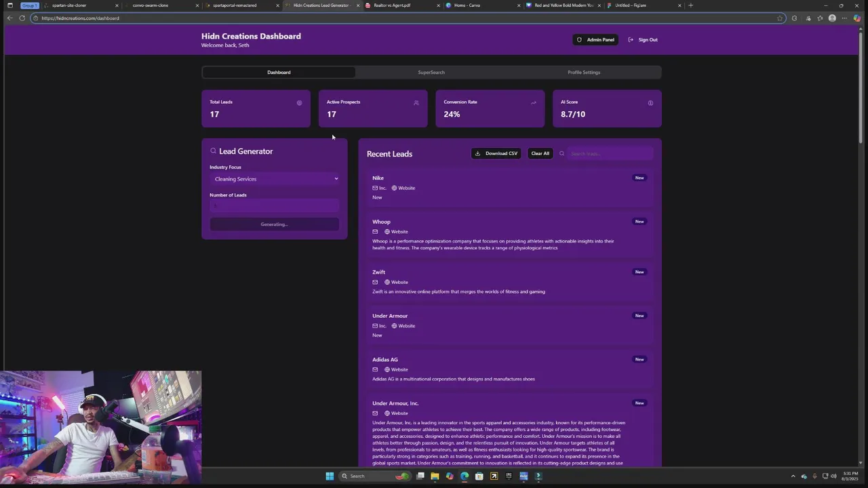This screenshot has height=488, width=868.
Task: Click 'Welcome back, Seth' text
Action: 225,45
